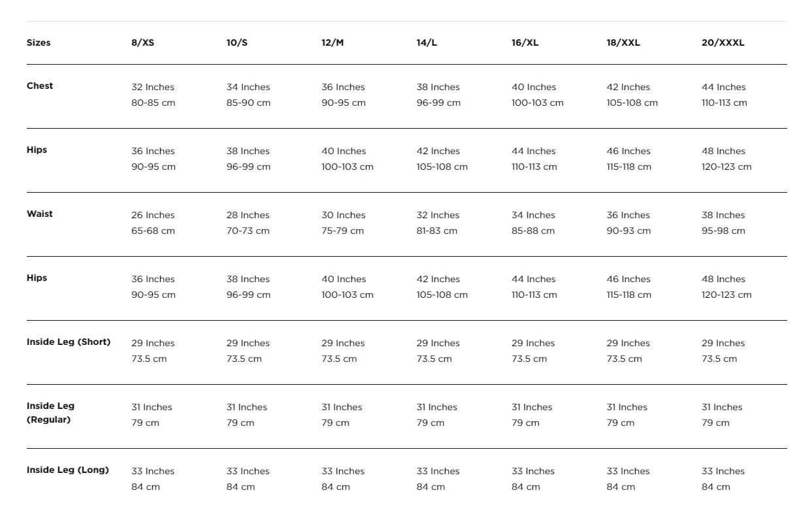
Task: Click the 8/XS column header
Action: 142,43
